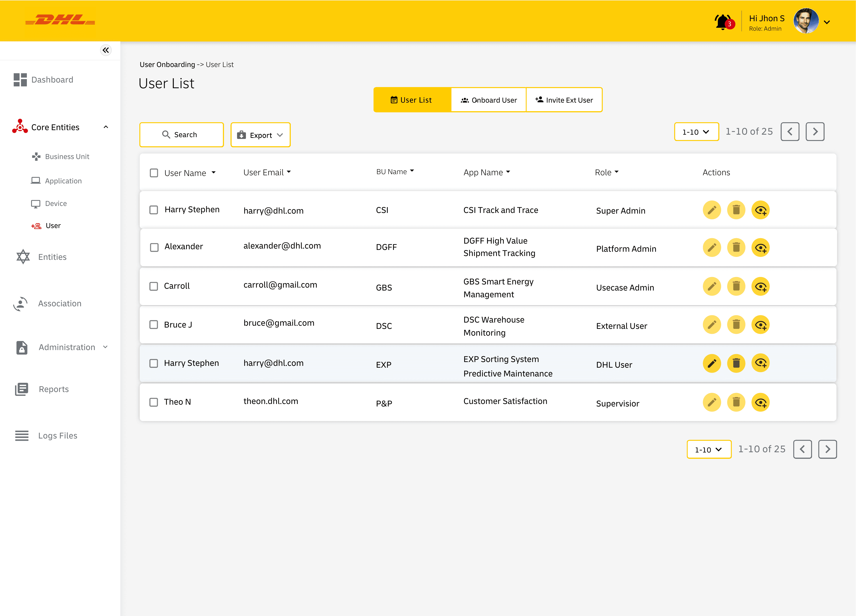The width and height of the screenshot is (856, 616).
Task: View details for Alexander via eye icon
Action: (761, 248)
